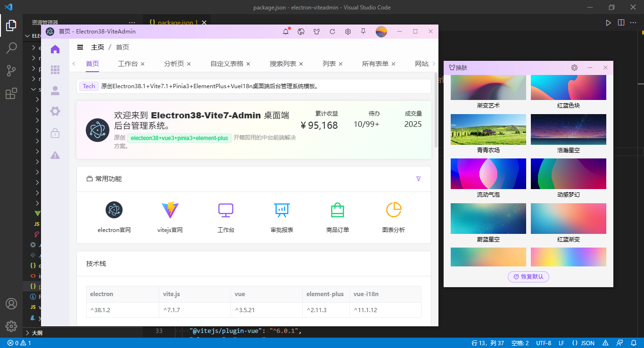Close the 列表 tab
Screen dimensions: 644x348
pyautogui.click(x=340, y=64)
